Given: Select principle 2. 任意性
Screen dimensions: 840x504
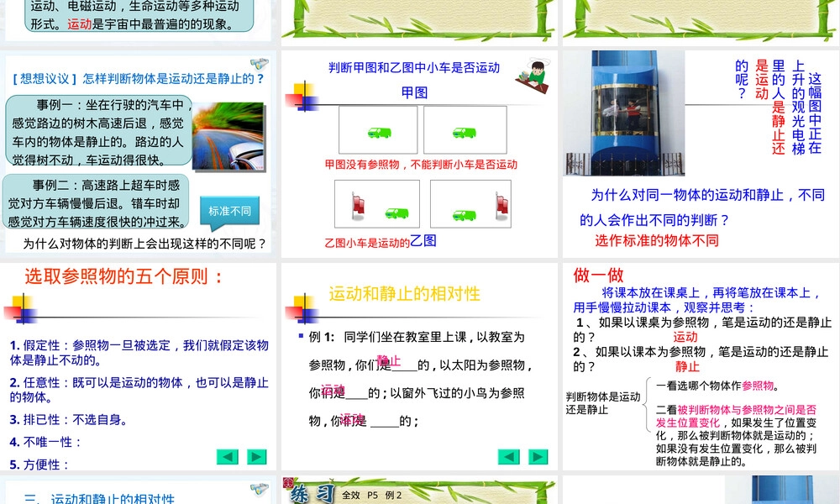Looking at the screenshot, I should tap(139, 390).
